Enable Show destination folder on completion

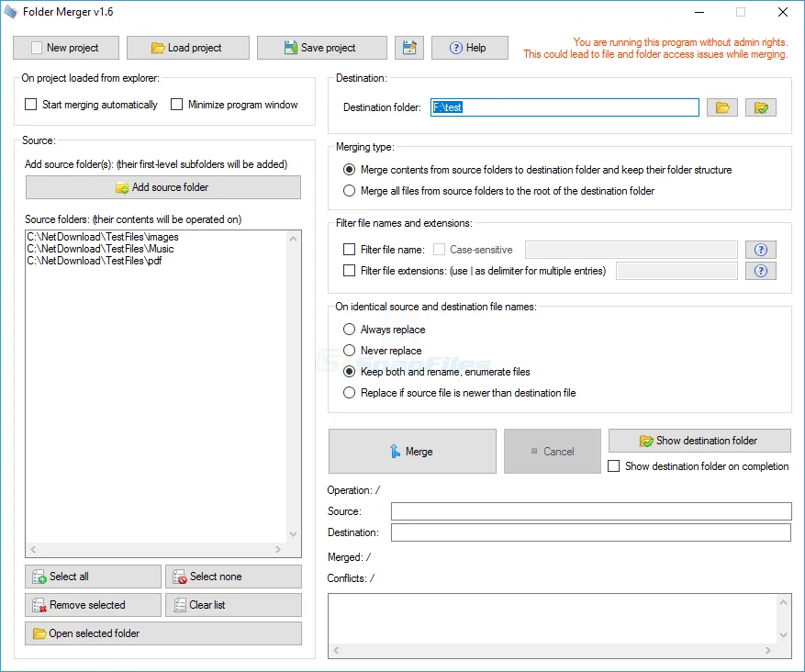[613, 466]
